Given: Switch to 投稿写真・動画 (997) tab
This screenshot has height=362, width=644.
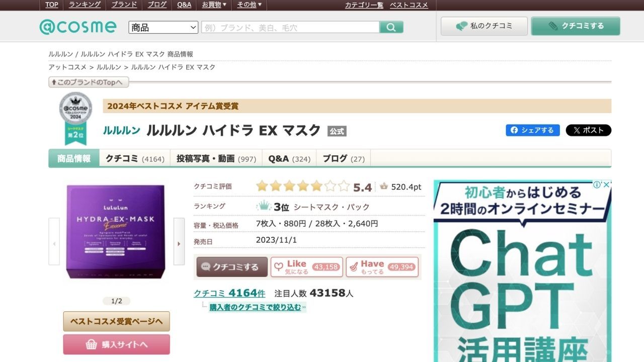Looking at the screenshot, I should point(216,158).
